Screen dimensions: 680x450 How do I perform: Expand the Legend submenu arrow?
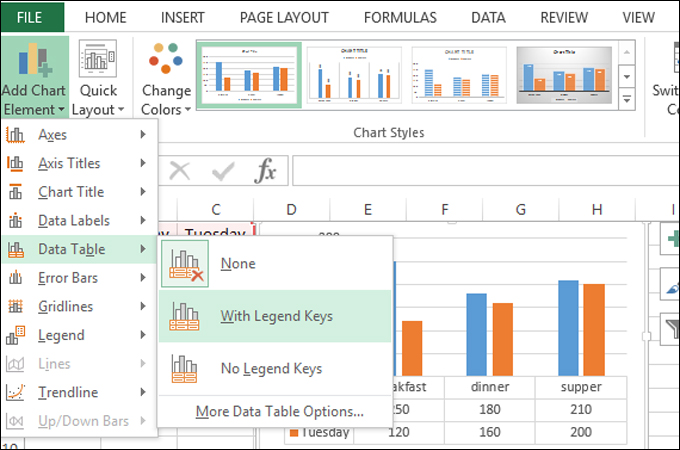(x=143, y=335)
